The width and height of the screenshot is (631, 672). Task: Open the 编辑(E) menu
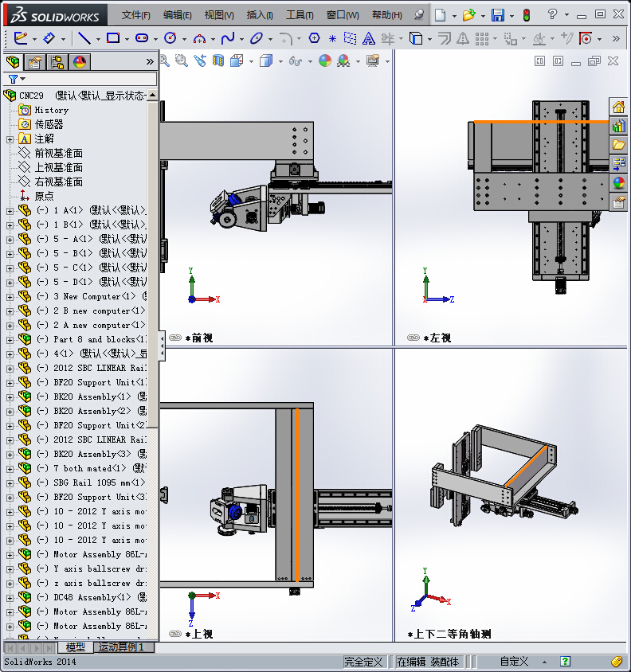pyautogui.click(x=177, y=15)
